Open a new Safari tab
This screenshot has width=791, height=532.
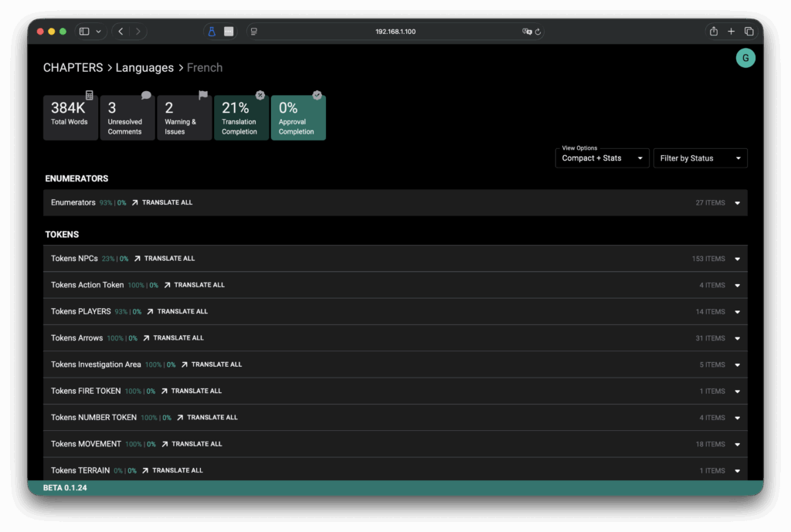coord(731,32)
